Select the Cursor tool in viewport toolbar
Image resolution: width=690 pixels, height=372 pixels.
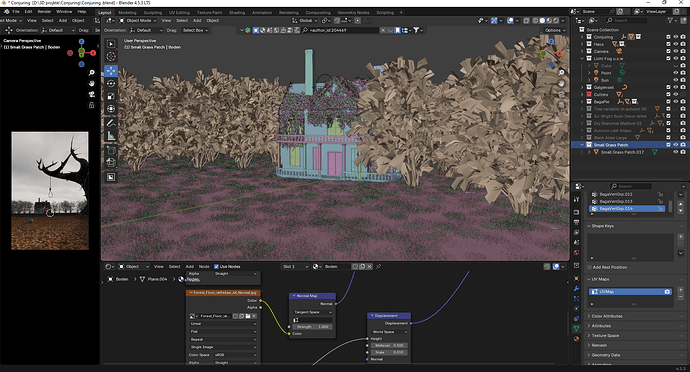click(x=111, y=56)
